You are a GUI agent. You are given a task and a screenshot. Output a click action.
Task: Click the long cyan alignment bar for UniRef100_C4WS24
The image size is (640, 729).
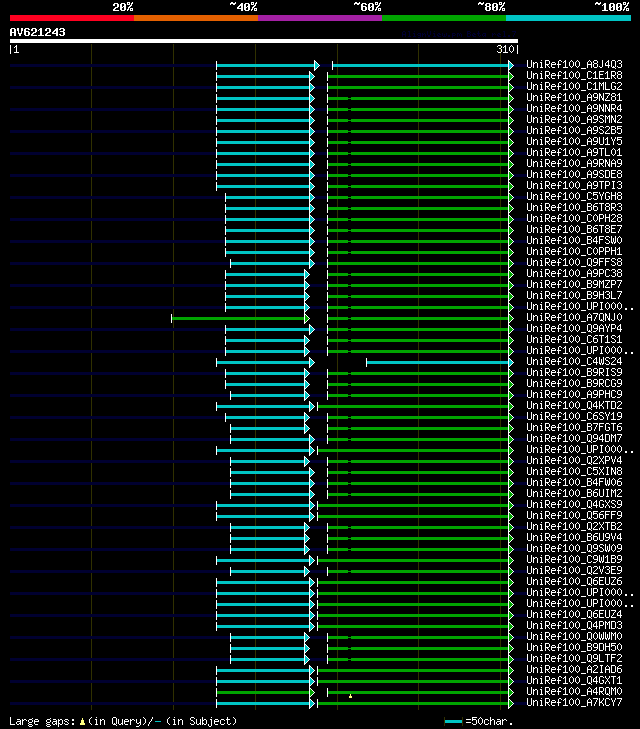pos(438,363)
